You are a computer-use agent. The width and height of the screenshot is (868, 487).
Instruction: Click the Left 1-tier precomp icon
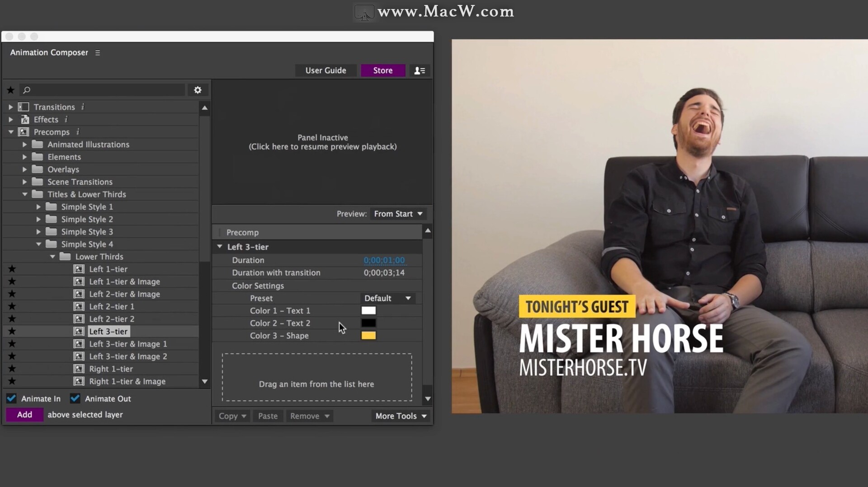79,269
